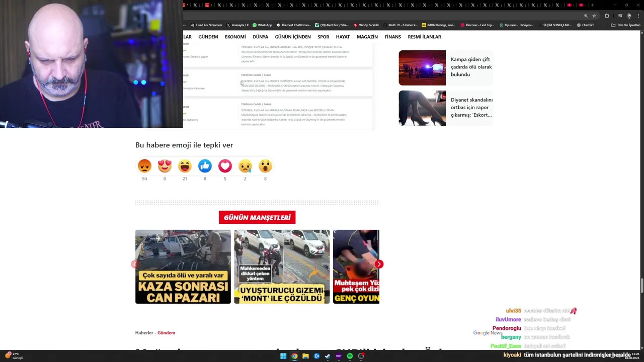
Task: Open the Oyuneks - Türkiyeni bookmark
Action: pyautogui.click(x=517, y=25)
